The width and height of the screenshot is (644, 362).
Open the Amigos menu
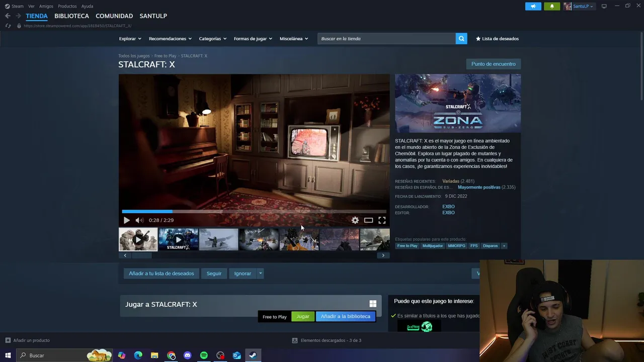point(46,6)
